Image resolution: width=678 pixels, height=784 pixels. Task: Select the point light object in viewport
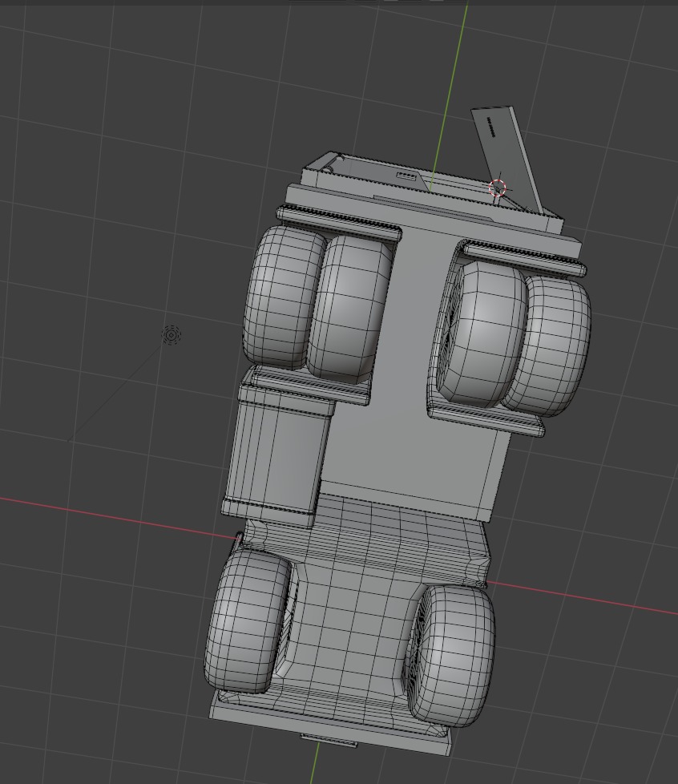172,334
